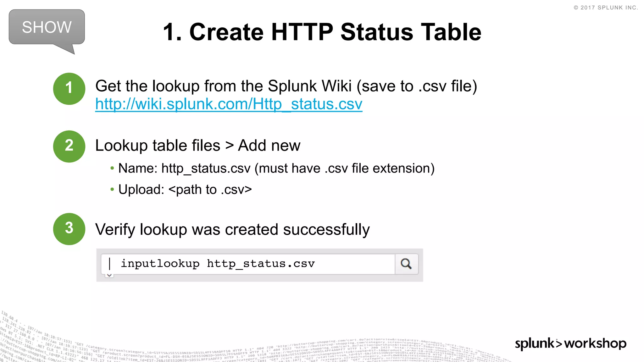
Task: Click the splunk> workshop logo
Action: coord(570,343)
